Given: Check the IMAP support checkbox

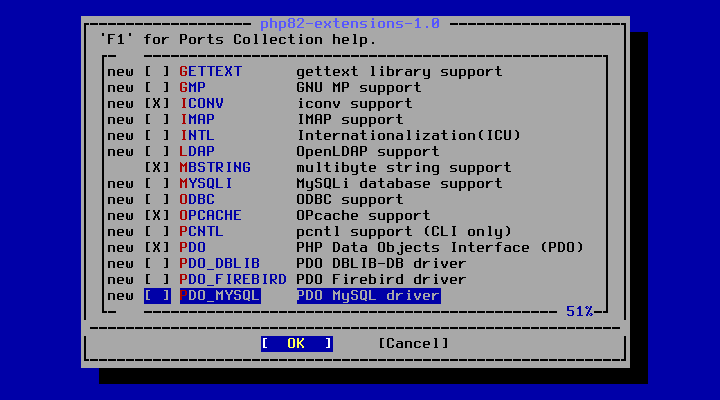Looking at the screenshot, I should pos(157,120).
